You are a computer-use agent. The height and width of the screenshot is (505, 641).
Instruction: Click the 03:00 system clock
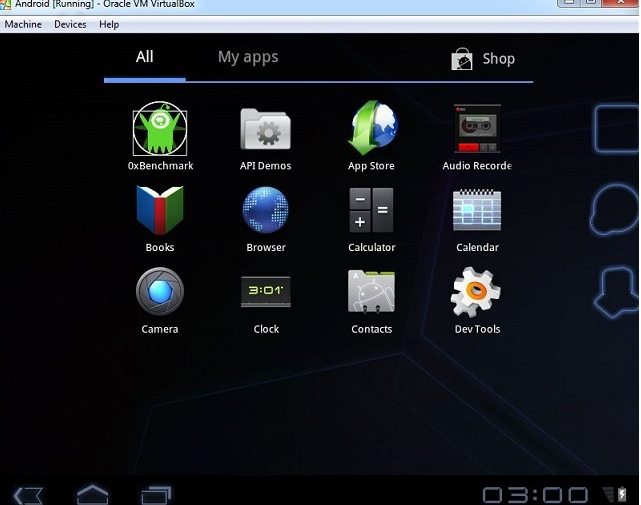point(536,495)
